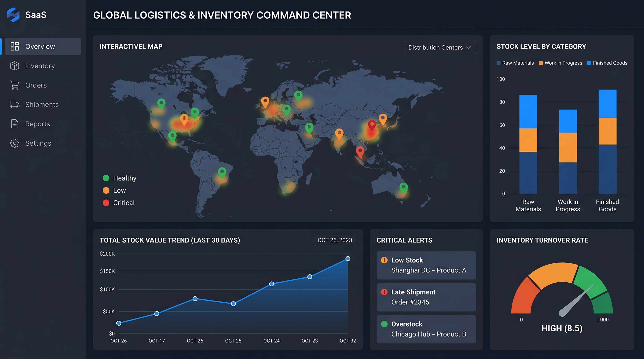The image size is (644, 359).
Task: Click the STOCK LEVEL BY CATEGORY heading
Action: coord(541,47)
